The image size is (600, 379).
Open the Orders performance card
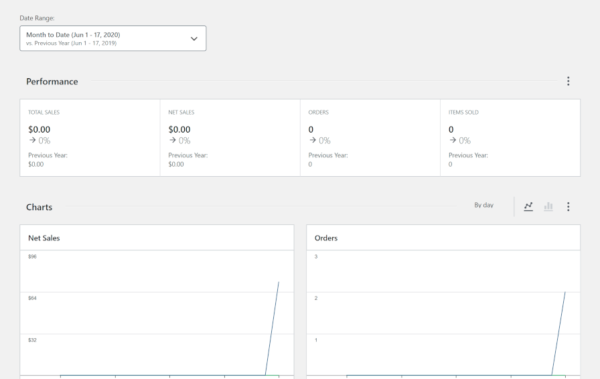(x=370, y=138)
